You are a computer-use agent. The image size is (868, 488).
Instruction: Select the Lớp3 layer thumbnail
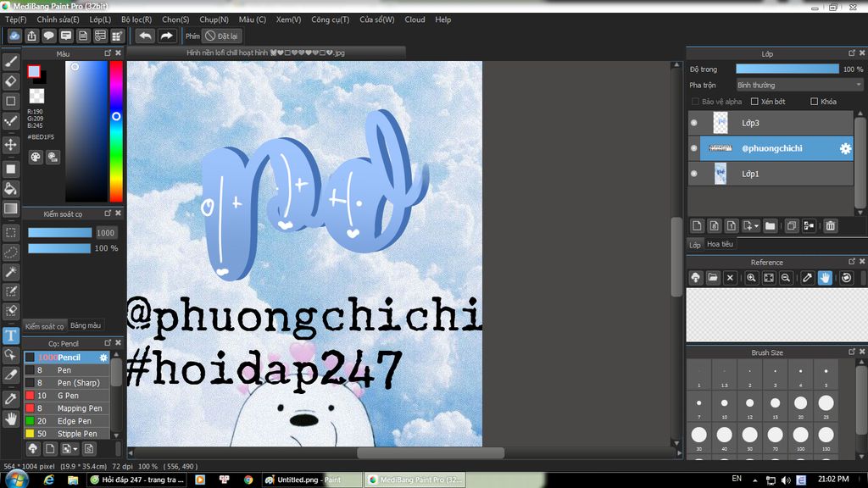point(721,123)
